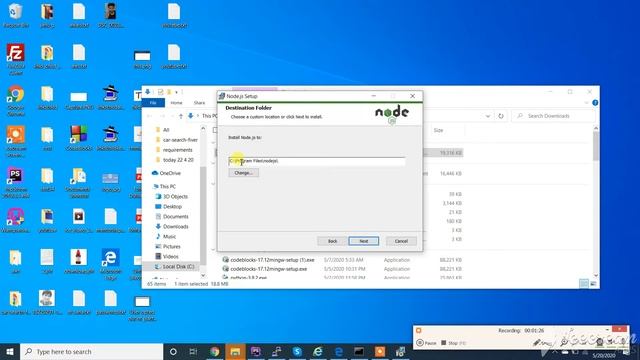Viewport: 640px width, 360px height.
Task: Click Next in Node.js Setup
Action: tap(363, 241)
